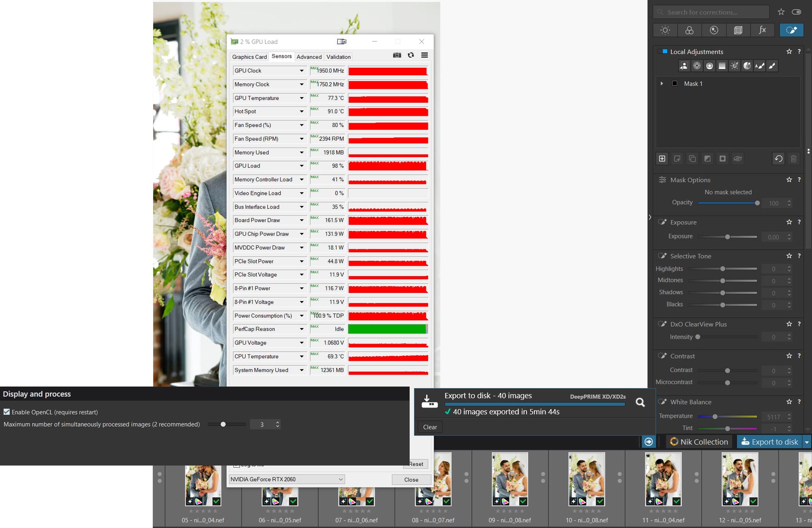Viewport: 812px width, 528px height.
Task: Take a GPU-Z screenshot with camera icon
Action: (x=397, y=55)
